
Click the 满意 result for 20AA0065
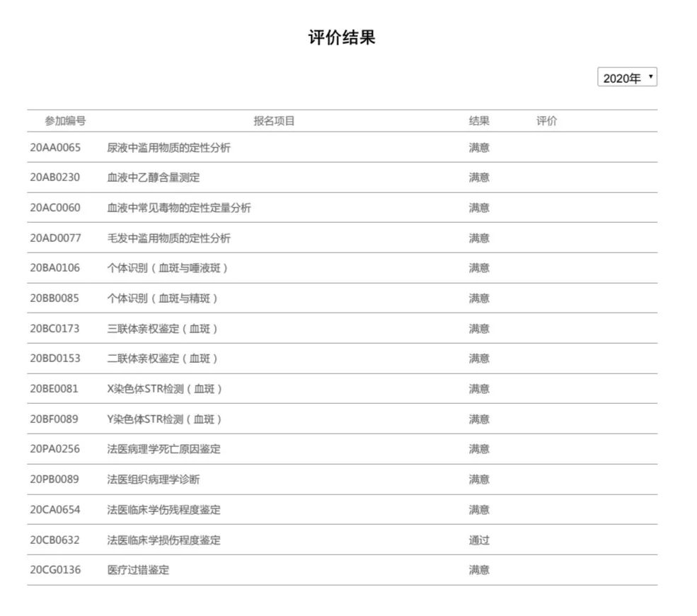pos(479,147)
